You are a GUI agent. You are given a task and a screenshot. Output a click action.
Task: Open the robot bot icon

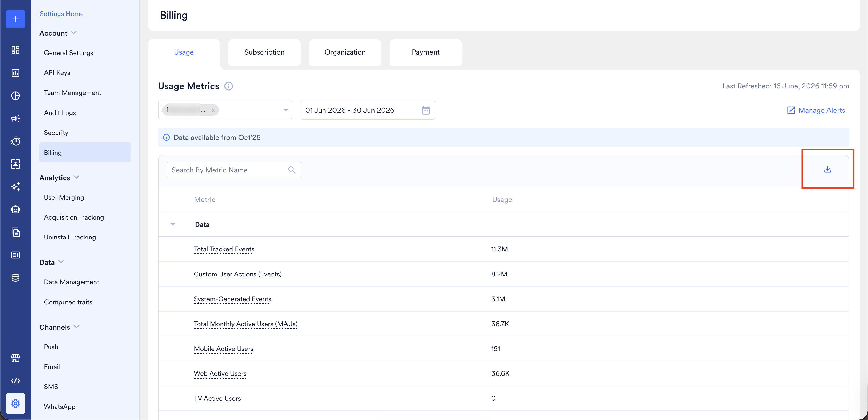tap(16, 209)
